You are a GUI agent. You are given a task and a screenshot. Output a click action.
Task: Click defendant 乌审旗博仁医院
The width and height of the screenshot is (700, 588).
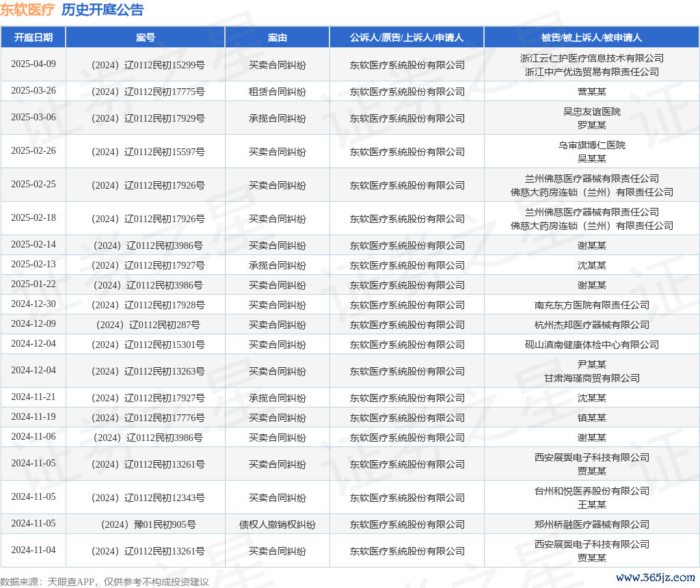591,145
